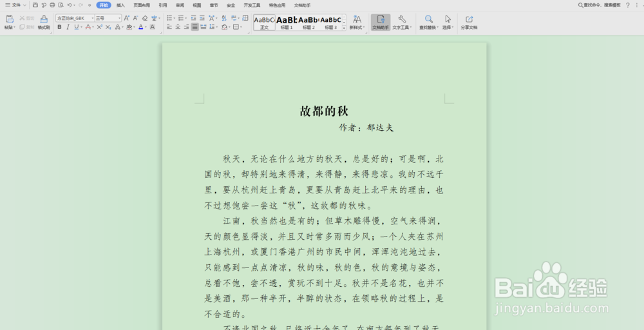Click the Redo arrow icon
644x330 pixels.
coord(80,5)
